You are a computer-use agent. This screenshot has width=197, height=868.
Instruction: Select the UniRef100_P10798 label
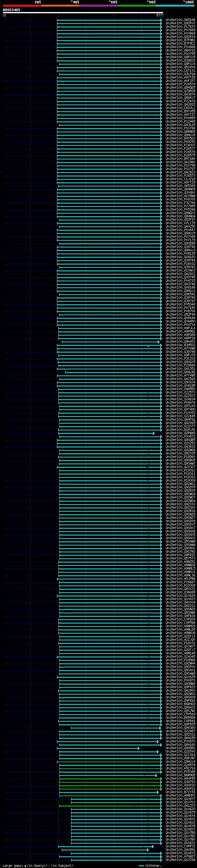point(180,165)
